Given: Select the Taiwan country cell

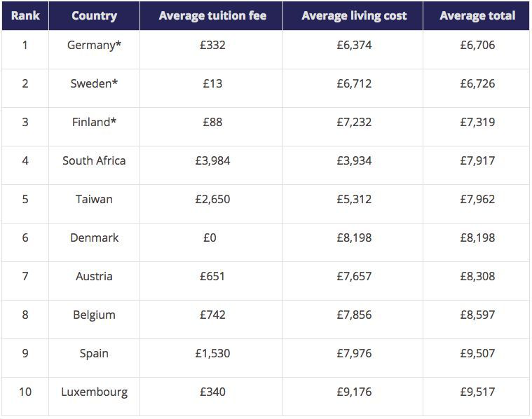Looking at the screenshot, I should [94, 199].
